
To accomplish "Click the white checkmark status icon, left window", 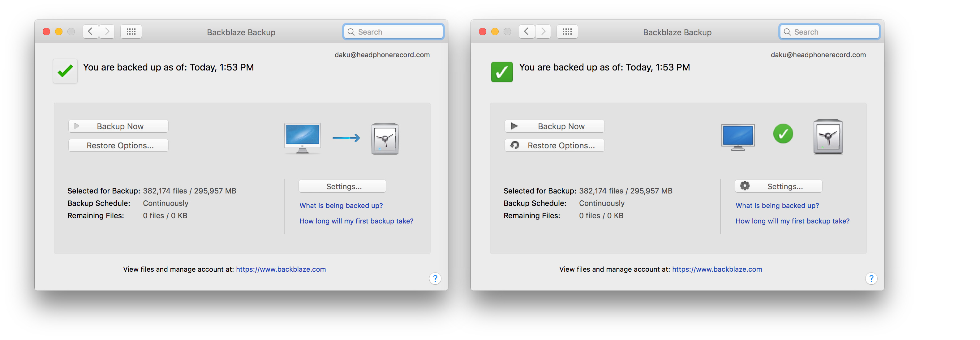I will (x=66, y=71).
